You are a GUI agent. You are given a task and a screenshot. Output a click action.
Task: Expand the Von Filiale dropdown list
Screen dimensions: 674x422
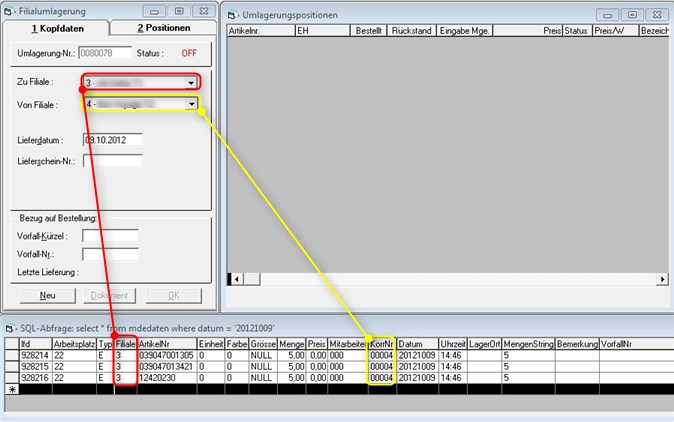pos(190,104)
